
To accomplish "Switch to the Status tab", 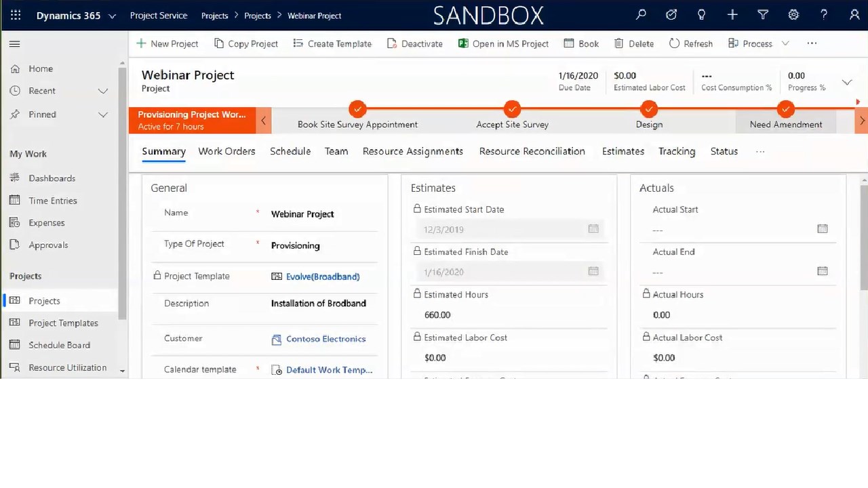I will [724, 151].
